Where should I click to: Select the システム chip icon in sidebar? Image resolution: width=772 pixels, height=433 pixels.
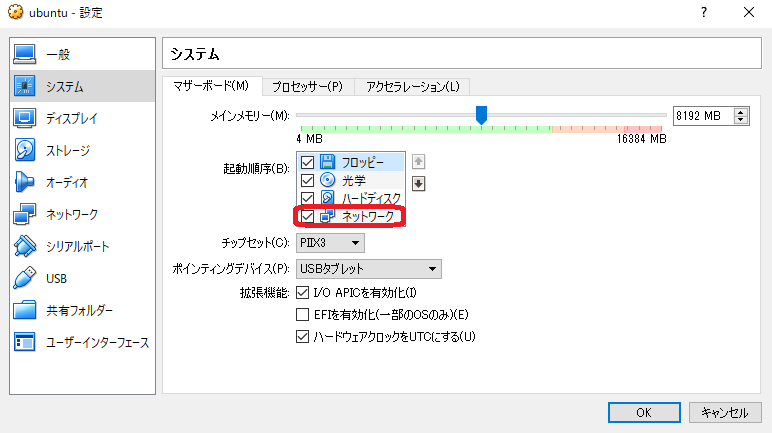coord(25,86)
